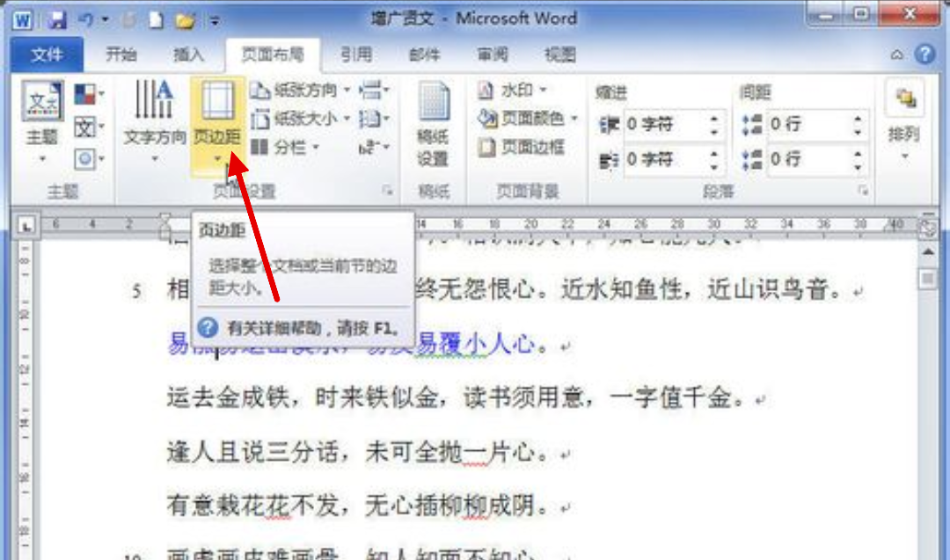Switch to the 邮件 (Mailings) tab
The height and width of the screenshot is (560, 950).
(424, 55)
